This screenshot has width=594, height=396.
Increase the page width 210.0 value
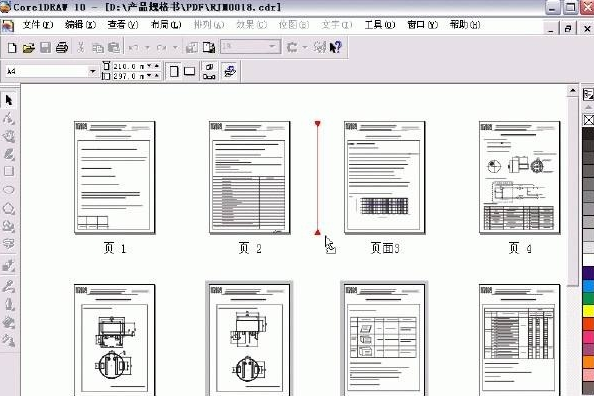click(x=156, y=65)
